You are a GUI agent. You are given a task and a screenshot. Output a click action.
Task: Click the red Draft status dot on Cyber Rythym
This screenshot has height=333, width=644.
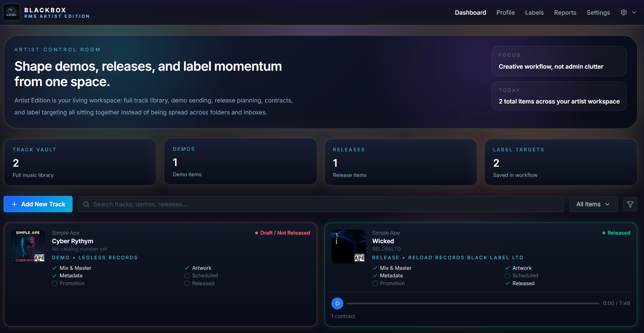coord(257,233)
